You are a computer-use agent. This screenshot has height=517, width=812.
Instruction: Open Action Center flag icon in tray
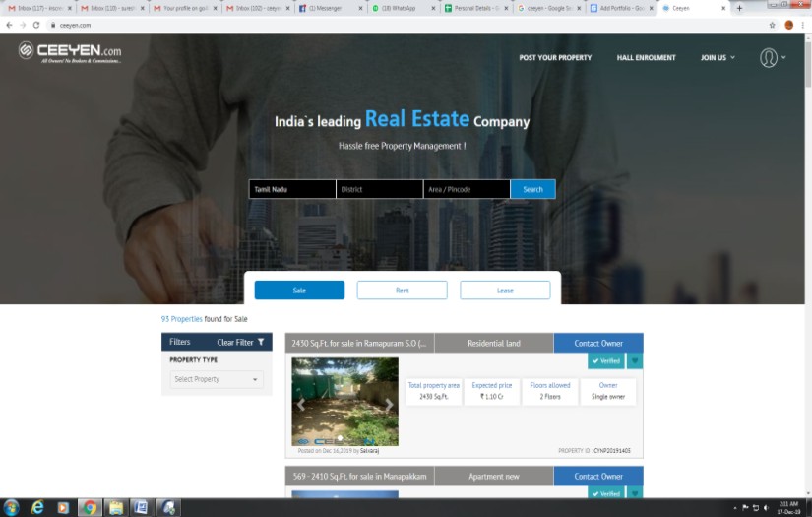(x=745, y=508)
